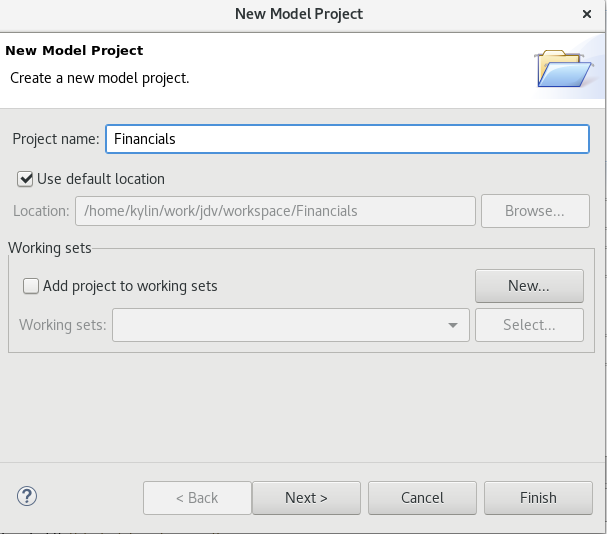Image resolution: width=607 pixels, height=534 pixels.
Task: Click New... working set button
Action: coord(529,286)
